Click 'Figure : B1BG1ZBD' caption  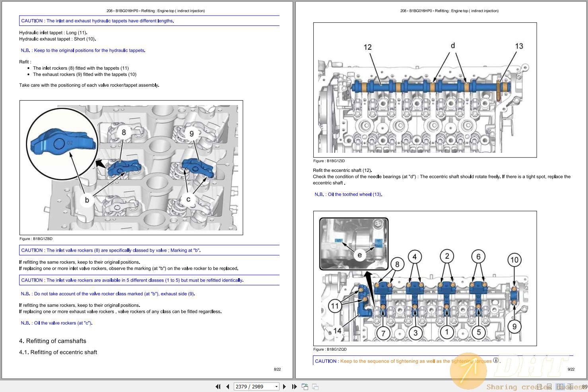[36, 239]
